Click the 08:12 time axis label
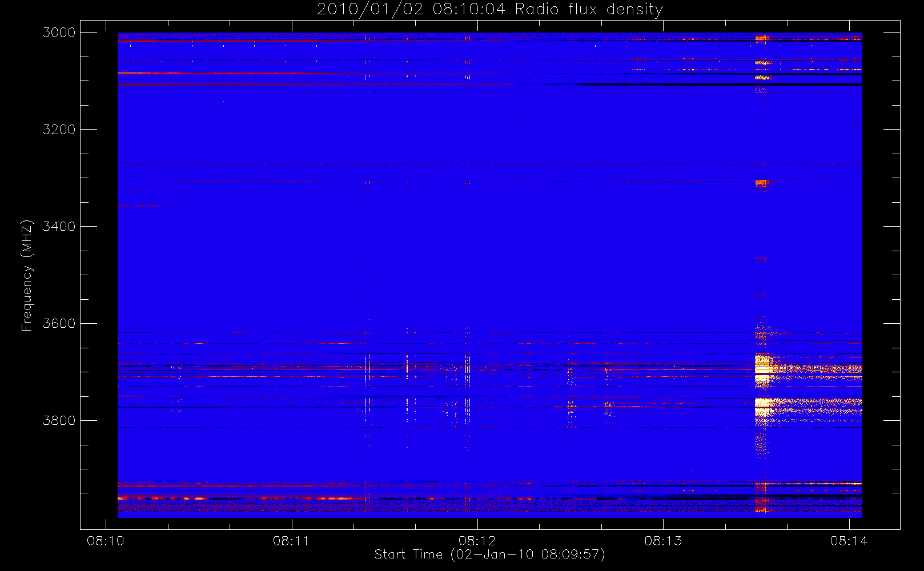 click(x=477, y=541)
